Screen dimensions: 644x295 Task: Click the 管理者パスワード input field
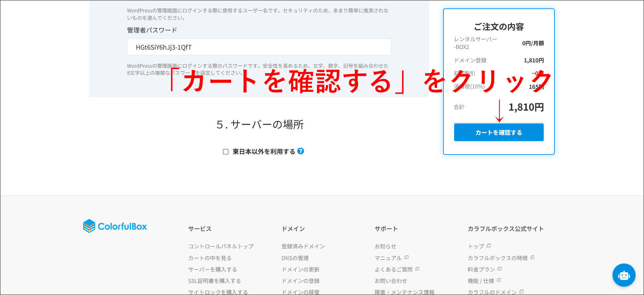tap(259, 47)
